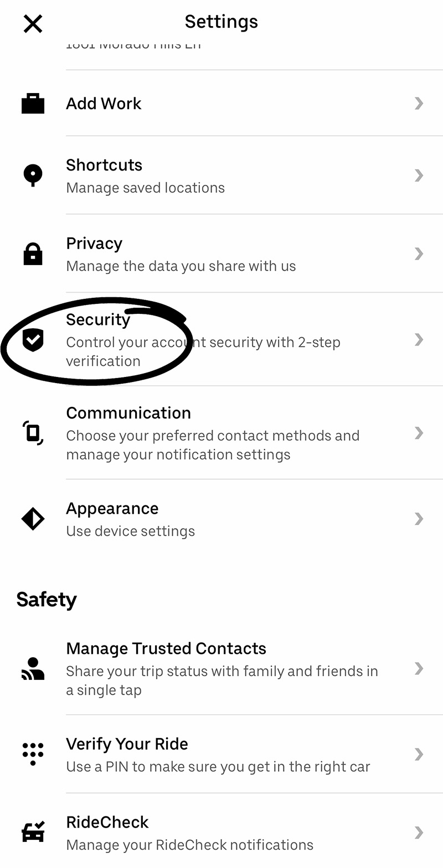Tap the RideCheck car icon

click(x=33, y=832)
